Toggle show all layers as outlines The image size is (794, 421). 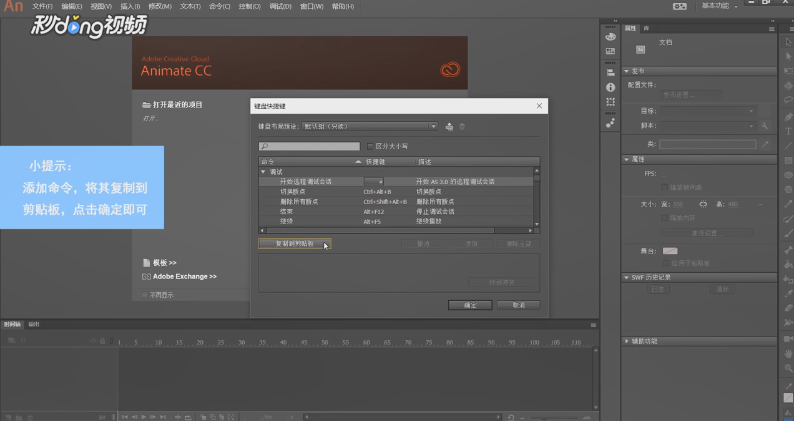tap(112, 341)
